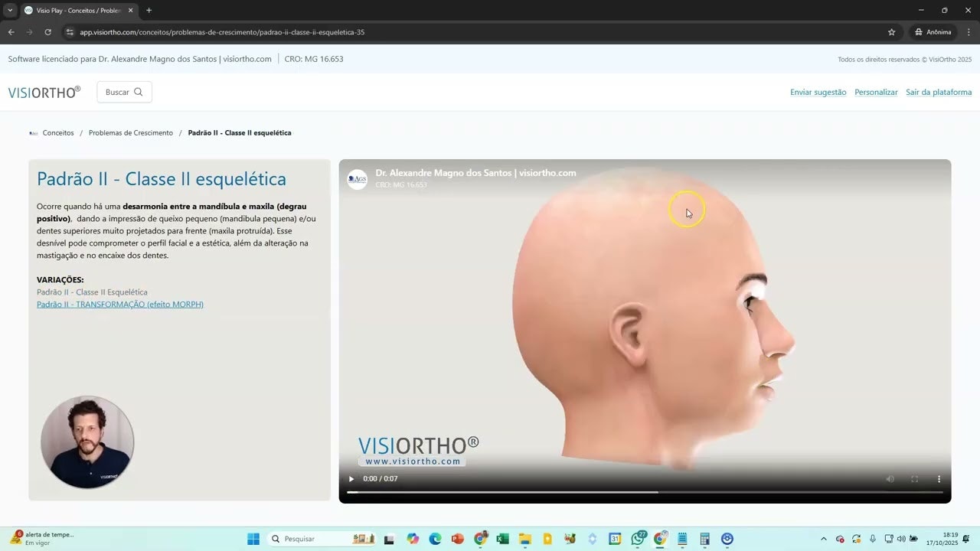Open Padrão II - TRANSFORMAÇÃO (efeito MORPH) link
Viewport: 980px width, 551px height.
(120, 305)
